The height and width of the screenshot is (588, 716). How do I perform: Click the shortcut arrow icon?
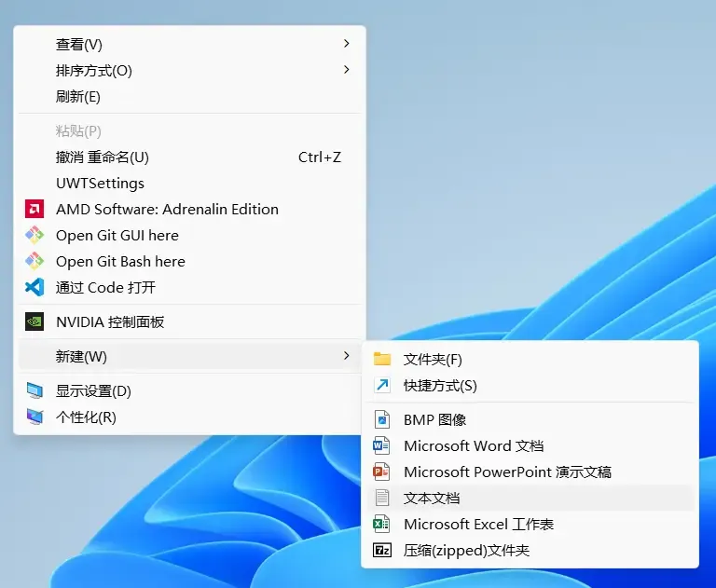click(382, 385)
